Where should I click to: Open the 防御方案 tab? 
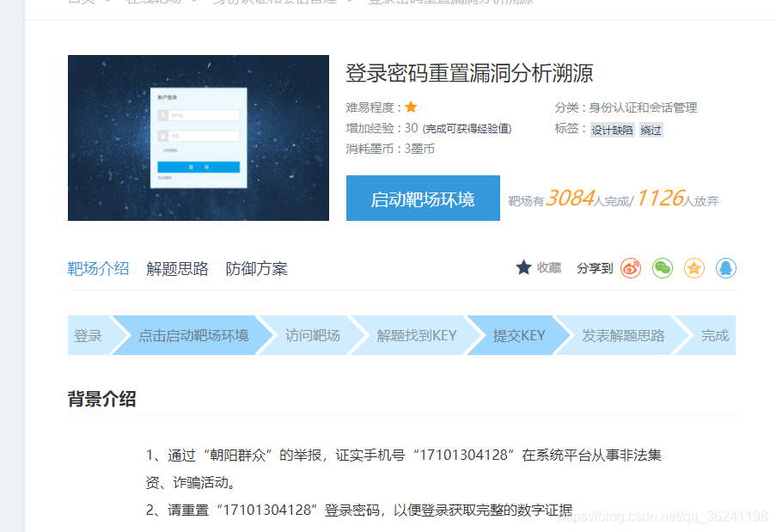[256, 269]
